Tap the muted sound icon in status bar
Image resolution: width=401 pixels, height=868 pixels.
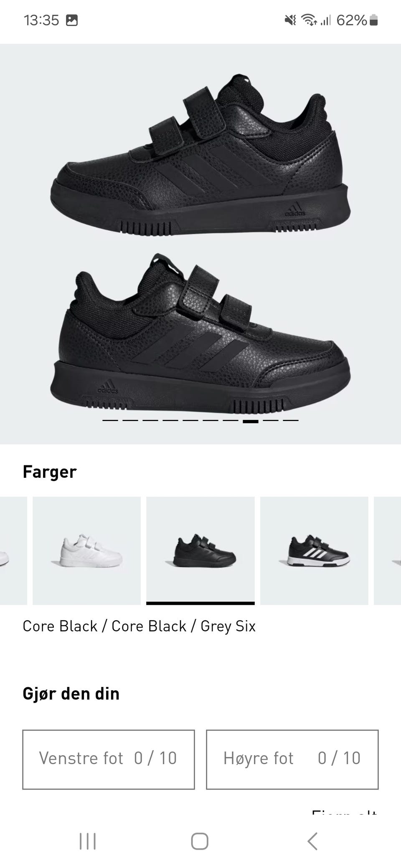tap(290, 20)
